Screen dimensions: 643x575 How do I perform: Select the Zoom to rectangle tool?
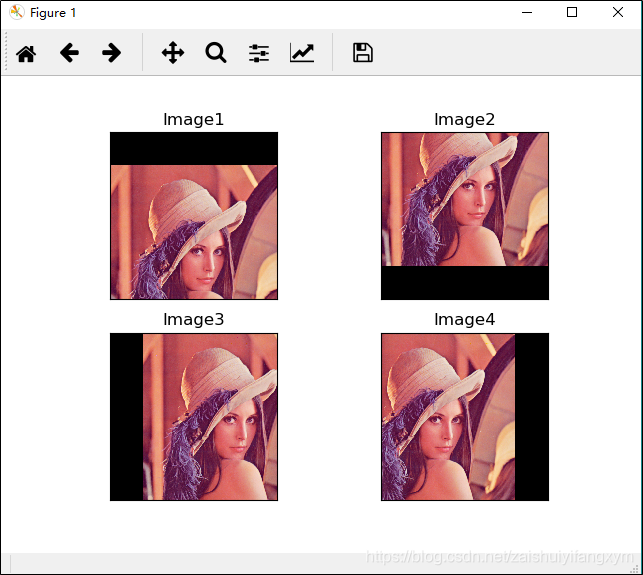point(216,52)
